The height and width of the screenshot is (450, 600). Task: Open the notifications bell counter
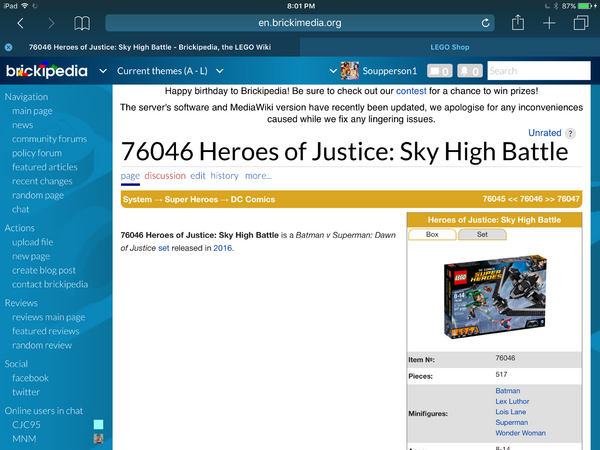click(470, 71)
